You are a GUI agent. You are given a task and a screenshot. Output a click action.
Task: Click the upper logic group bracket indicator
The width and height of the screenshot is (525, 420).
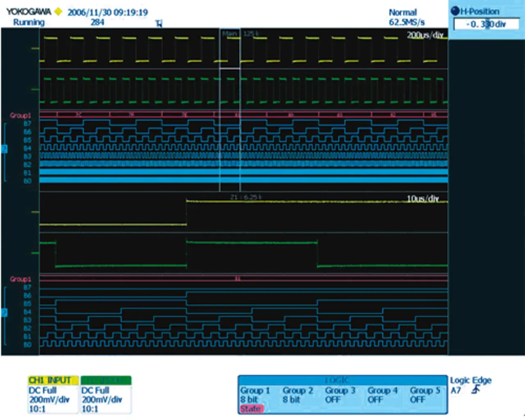click(5, 149)
